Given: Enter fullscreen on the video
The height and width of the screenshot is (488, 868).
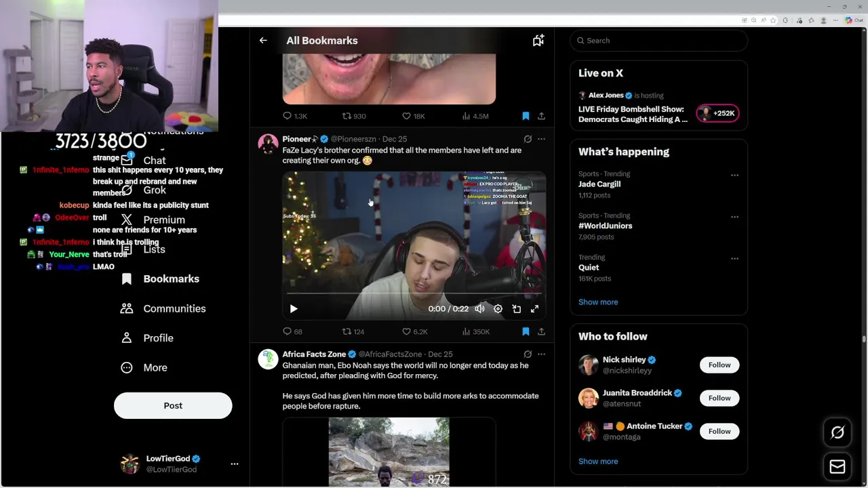Looking at the screenshot, I should tap(534, 308).
